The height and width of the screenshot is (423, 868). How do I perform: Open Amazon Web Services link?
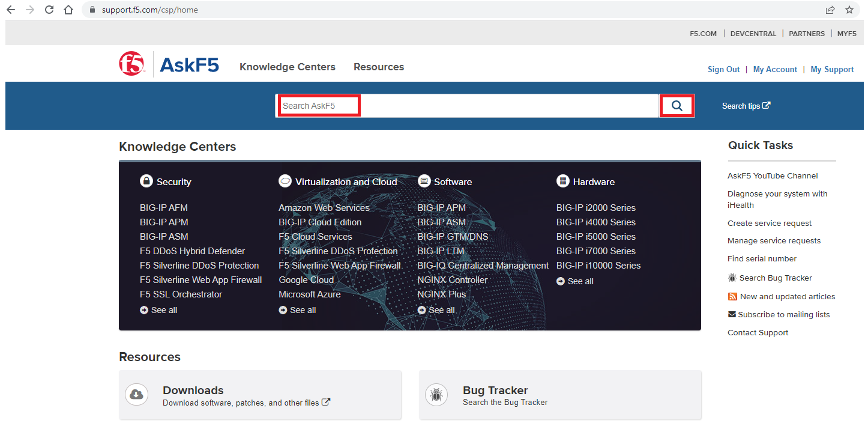pos(324,207)
